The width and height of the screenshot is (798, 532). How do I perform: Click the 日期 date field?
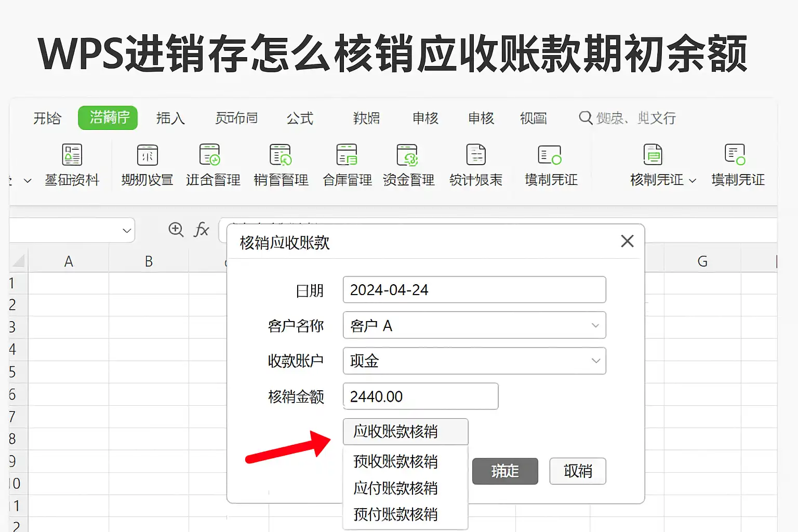474,289
